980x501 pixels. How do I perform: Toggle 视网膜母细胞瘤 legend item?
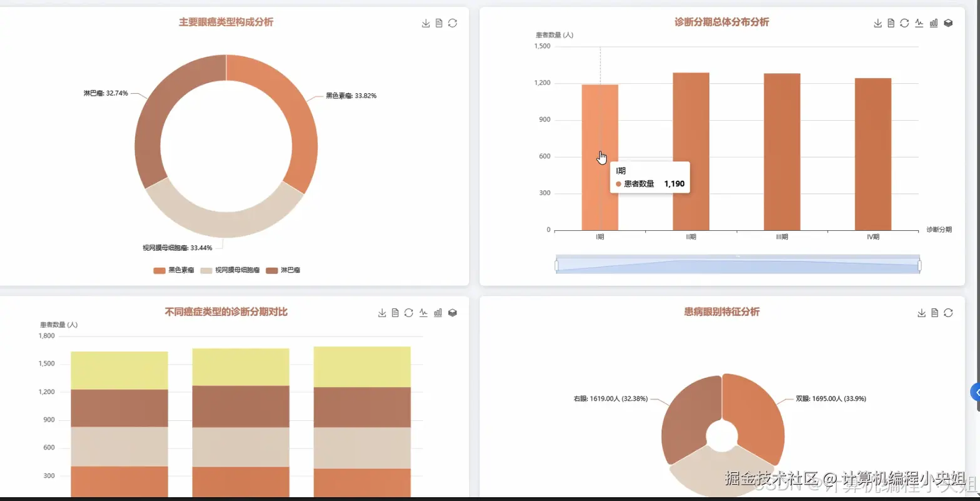pyautogui.click(x=230, y=270)
